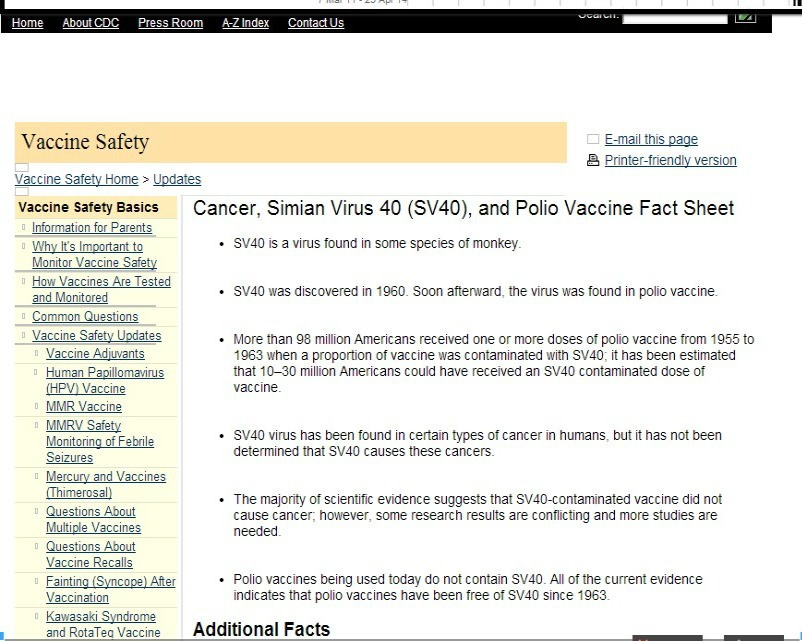Select Contact Us in the top bar
The height and width of the screenshot is (641, 802).
click(316, 23)
